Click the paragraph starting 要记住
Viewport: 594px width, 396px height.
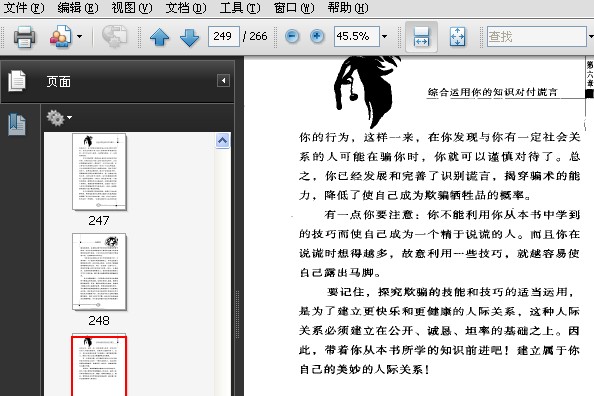pyautogui.click(x=439, y=330)
